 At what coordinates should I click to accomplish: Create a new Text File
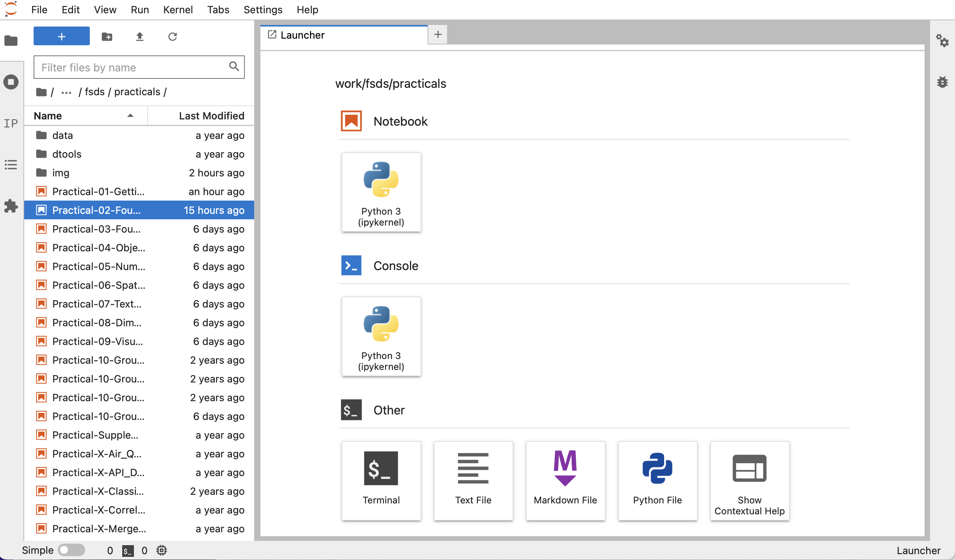click(x=473, y=481)
